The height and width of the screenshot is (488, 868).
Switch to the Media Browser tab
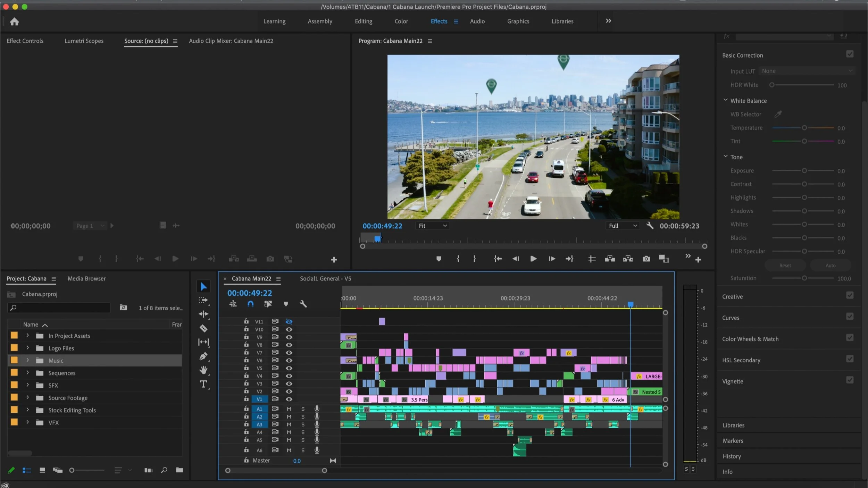[x=86, y=278]
